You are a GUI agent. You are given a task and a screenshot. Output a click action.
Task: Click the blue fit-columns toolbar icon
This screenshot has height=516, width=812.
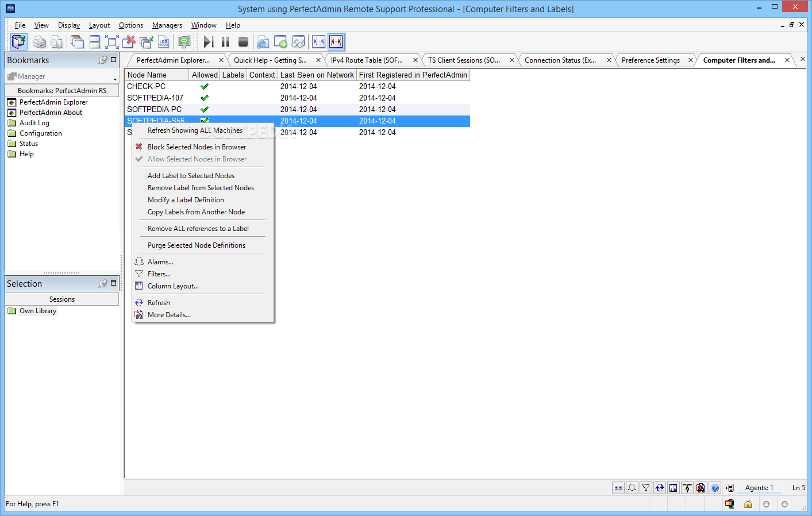coord(318,42)
